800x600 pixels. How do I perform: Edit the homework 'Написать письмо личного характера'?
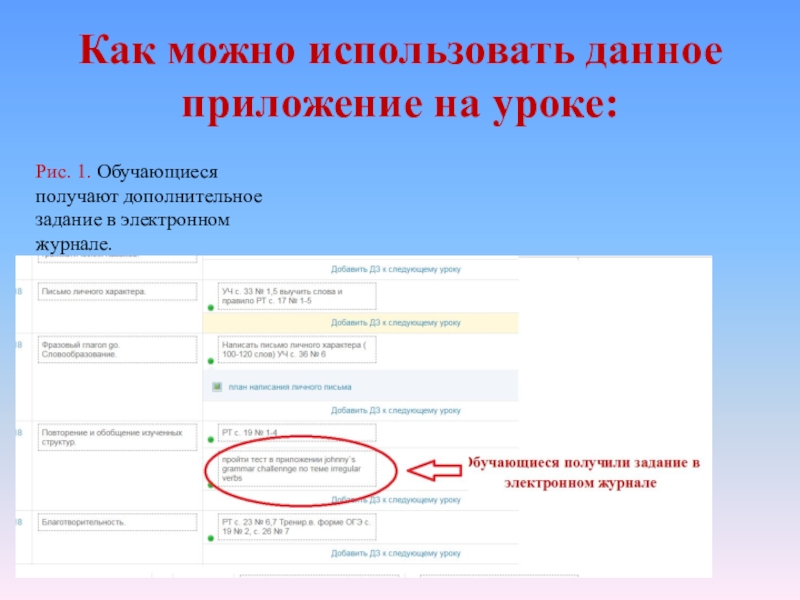[x=297, y=349]
